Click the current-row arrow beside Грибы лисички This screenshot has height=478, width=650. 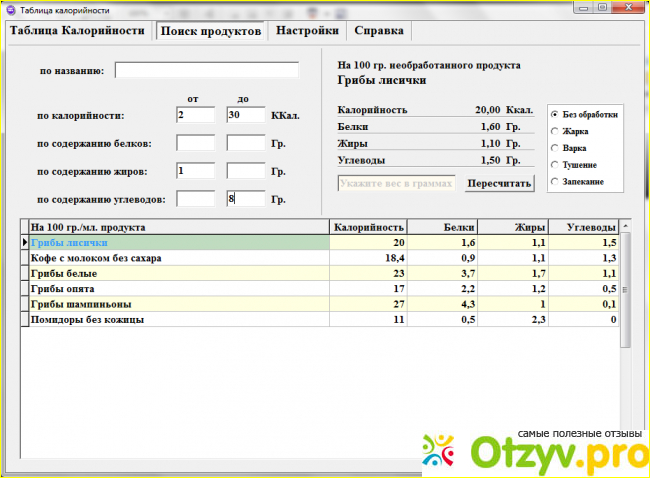coord(25,242)
